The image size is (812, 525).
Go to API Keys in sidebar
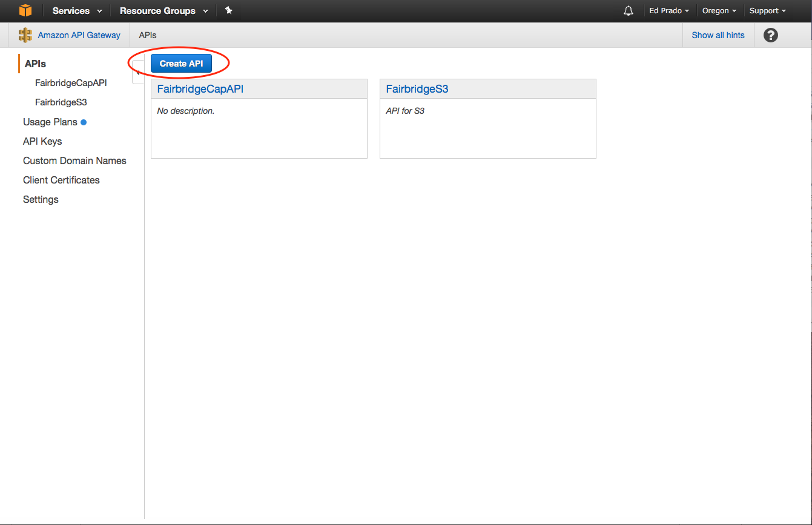[x=42, y=141]
